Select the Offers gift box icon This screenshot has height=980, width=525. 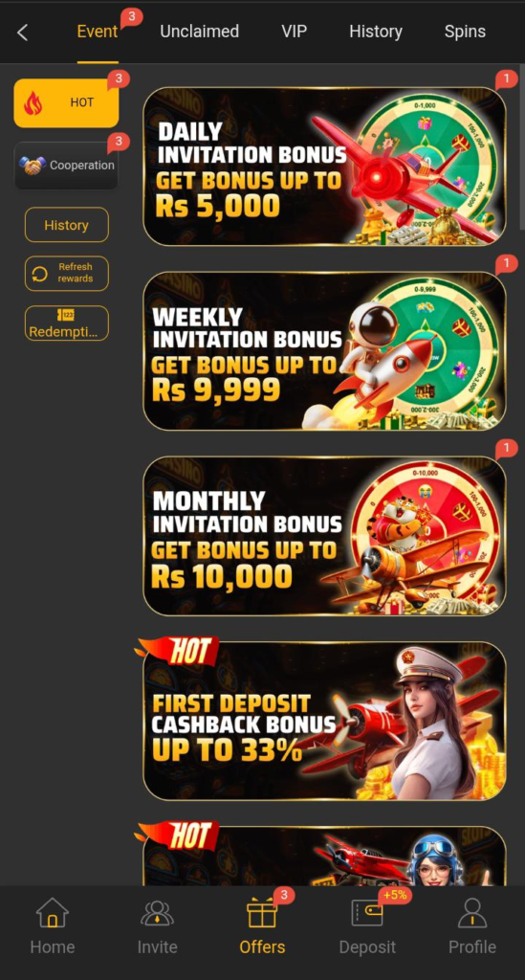point(262,913)
